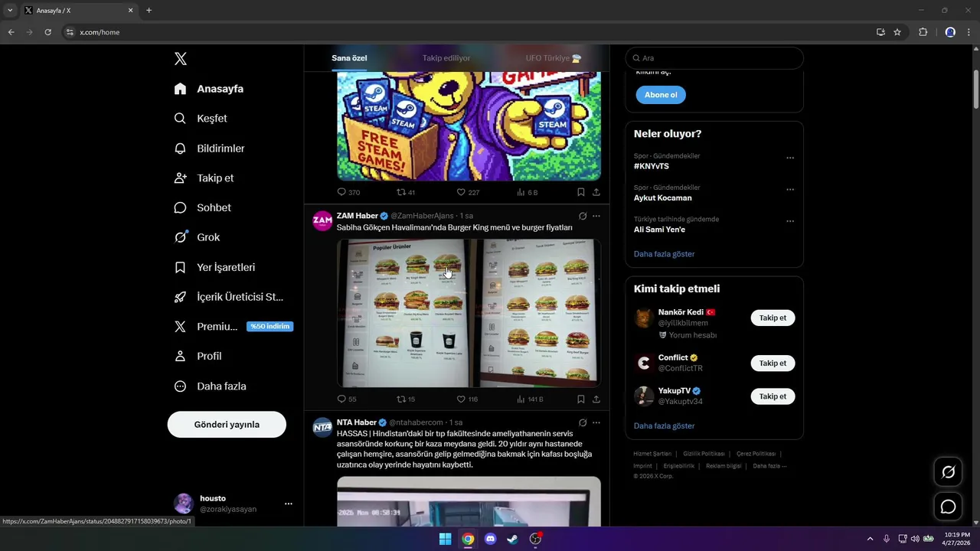Open Keşfet explore page
This screenshot has height=551, width=980.
[x=201, y=119]
